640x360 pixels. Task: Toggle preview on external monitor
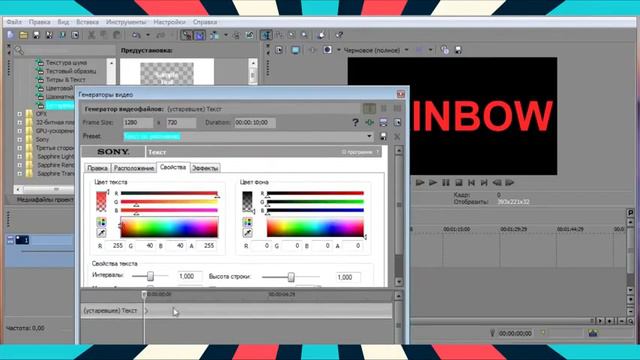(x=296, y=50)
